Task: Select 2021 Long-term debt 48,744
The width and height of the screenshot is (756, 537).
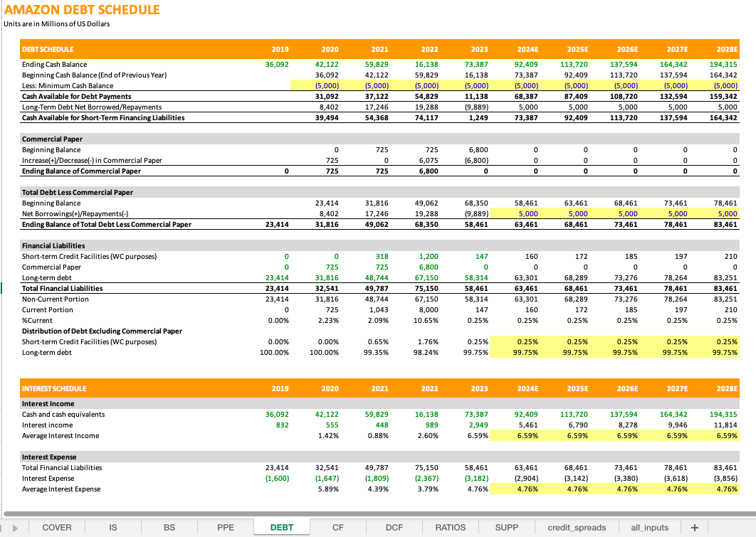Action: 377,277
